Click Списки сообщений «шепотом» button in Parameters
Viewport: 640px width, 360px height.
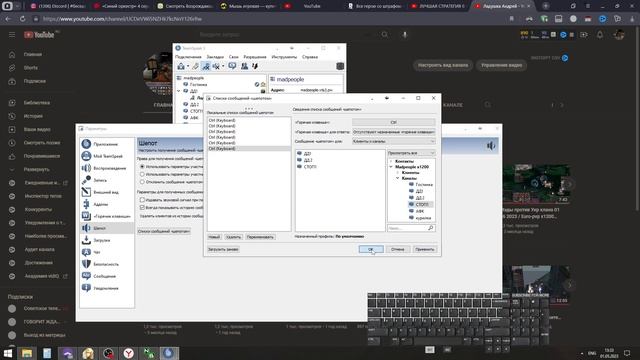[164, 231]
